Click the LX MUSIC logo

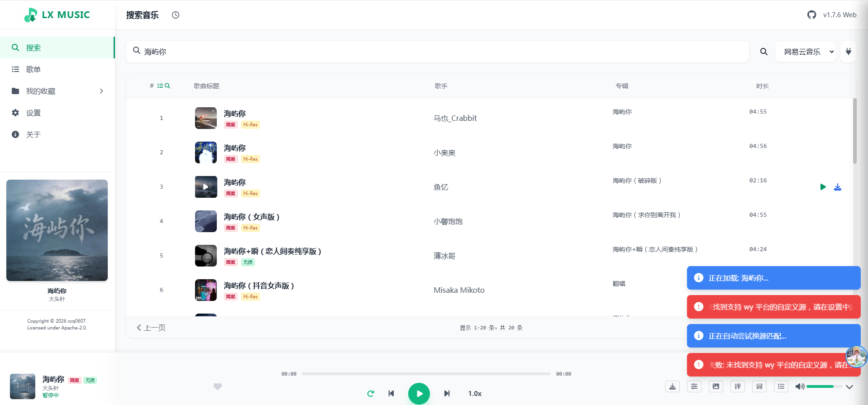pos(57,15)
